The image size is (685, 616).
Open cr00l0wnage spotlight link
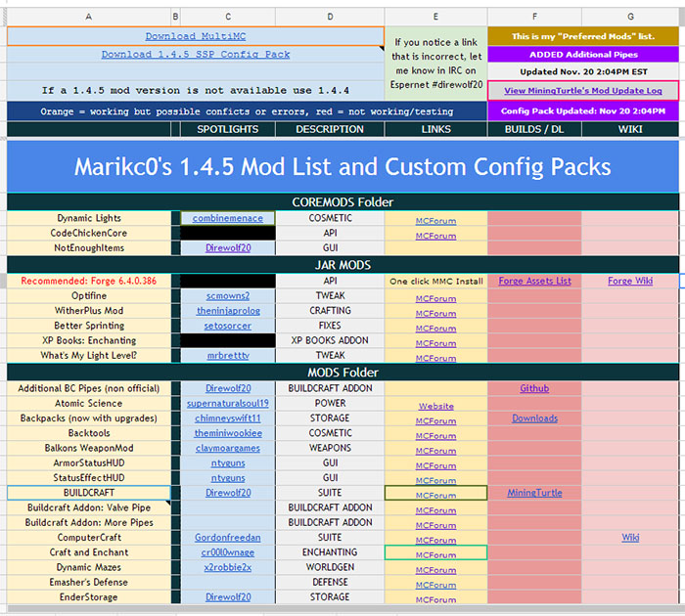pos(228,552)
